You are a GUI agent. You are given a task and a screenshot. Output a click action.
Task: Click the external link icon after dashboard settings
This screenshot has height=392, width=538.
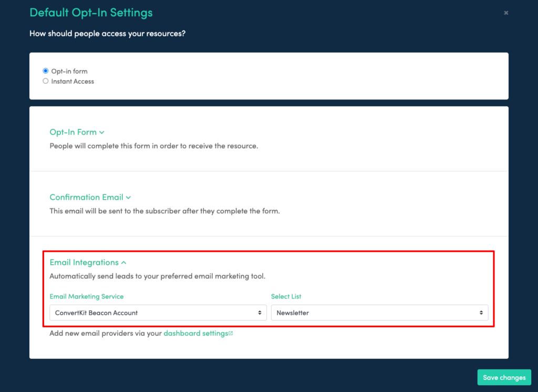click(231, 333)
